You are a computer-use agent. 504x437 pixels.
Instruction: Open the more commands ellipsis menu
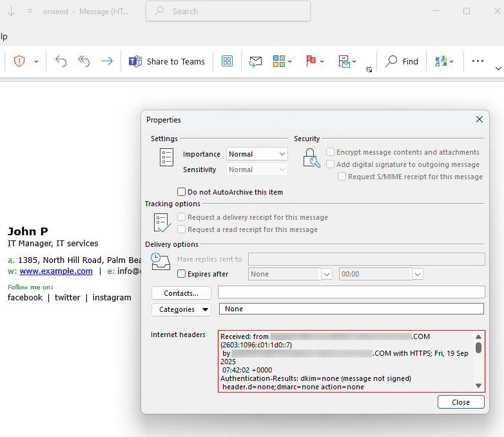pos(478,61)
